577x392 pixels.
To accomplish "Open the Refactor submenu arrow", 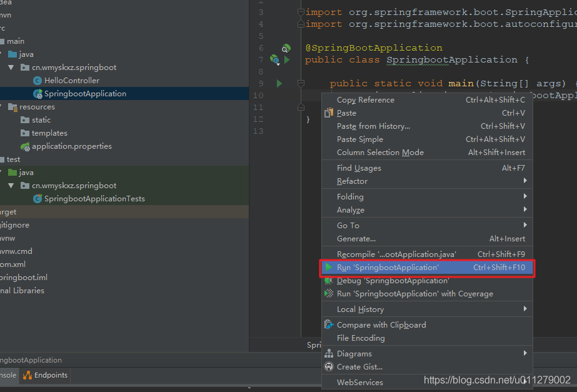I will point(525,181).
